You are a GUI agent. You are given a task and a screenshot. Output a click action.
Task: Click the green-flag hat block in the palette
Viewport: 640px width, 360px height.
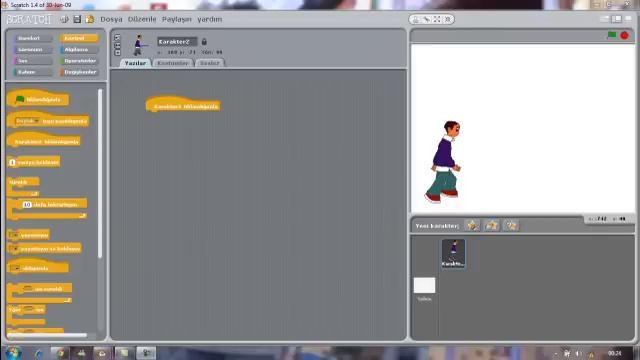coord(38,98)
